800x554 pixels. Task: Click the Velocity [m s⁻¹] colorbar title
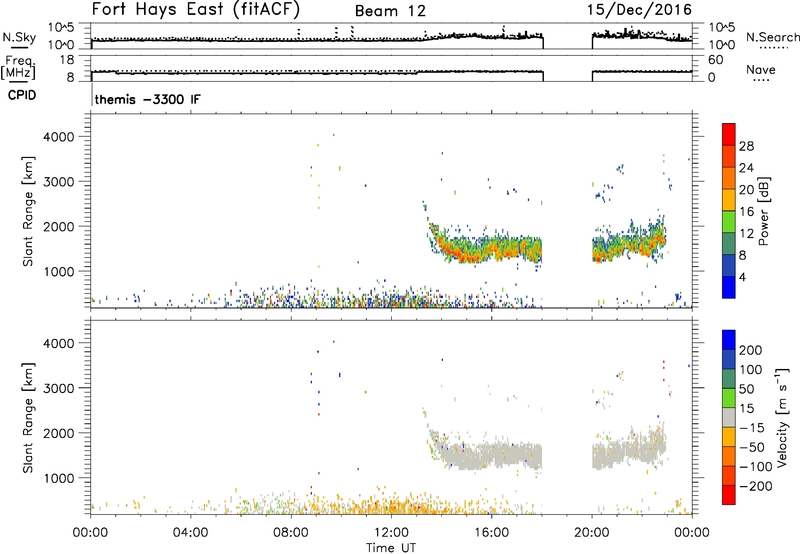click(x=782, y=417)
